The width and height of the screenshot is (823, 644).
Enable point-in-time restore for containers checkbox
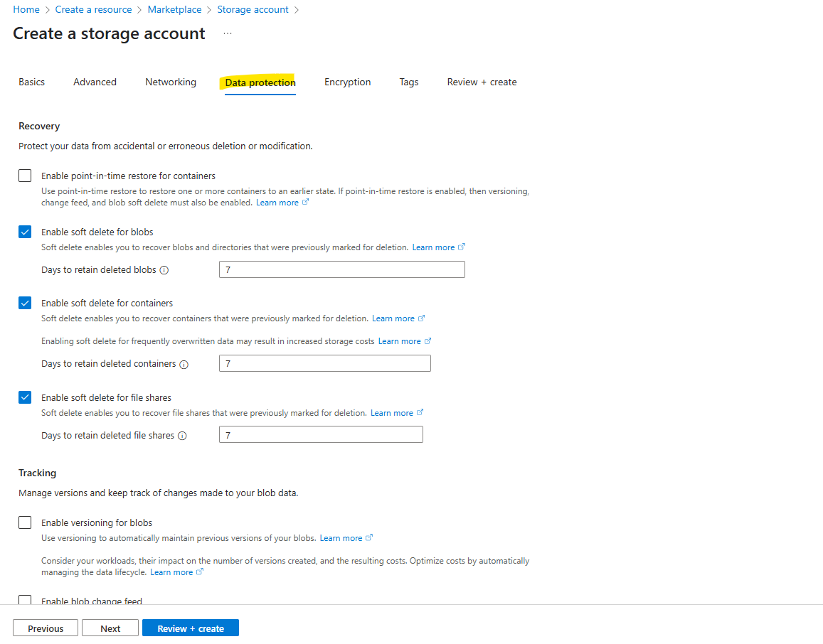click(25, 176)
